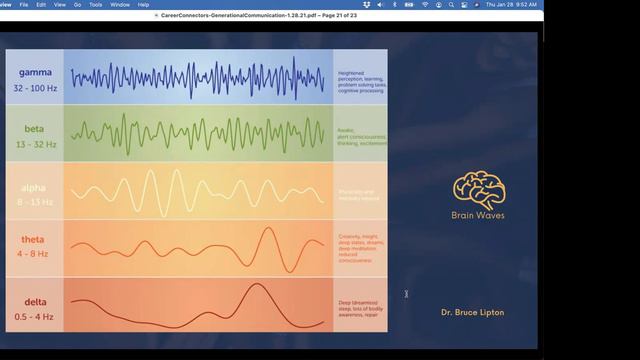The width and height of the screenshot is (640, 360).
Task: Click the PDF file icon beside the title
Action: 156,16
